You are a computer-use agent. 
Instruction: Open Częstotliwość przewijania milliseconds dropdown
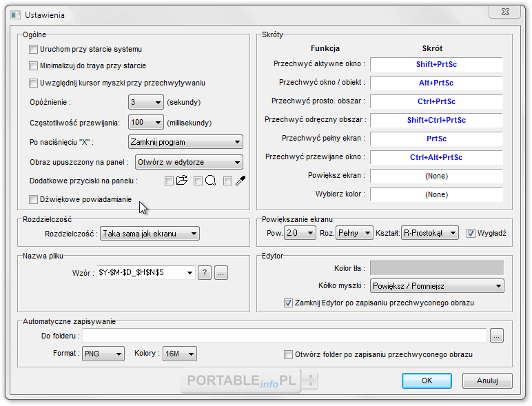tap(146, 123)
